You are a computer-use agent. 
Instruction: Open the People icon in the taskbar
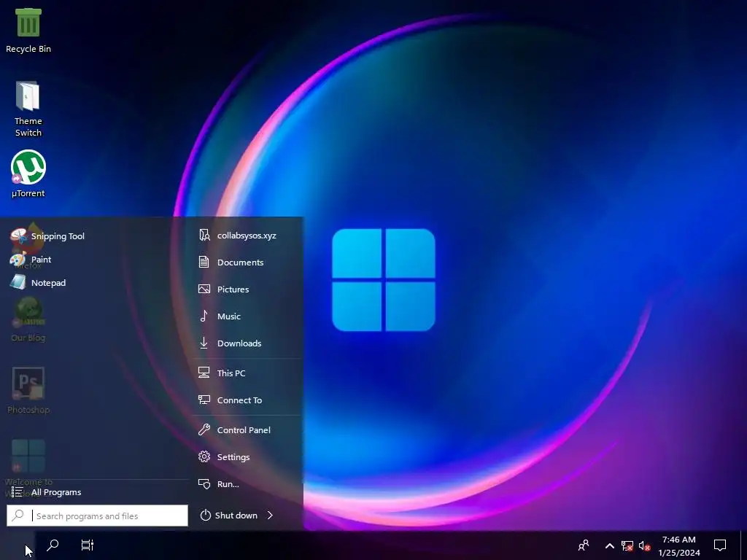pyautogui.click(x=584, y=545)
